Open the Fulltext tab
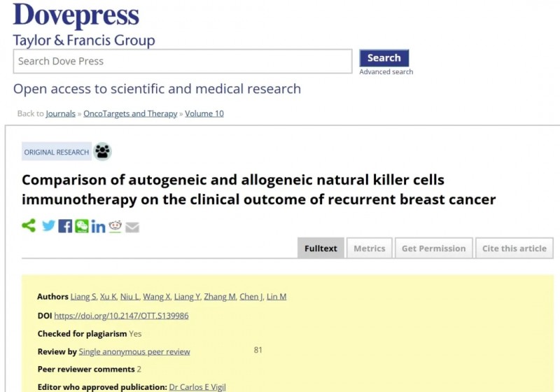The image size is (560, 392). coord(321,248)
